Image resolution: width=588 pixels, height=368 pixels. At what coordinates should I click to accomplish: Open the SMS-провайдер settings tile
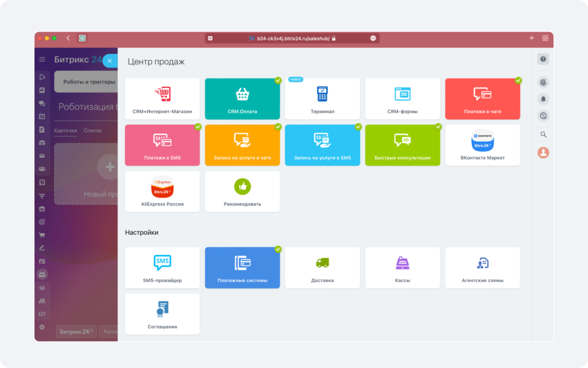pyautogui.click(x=163, y=268)
